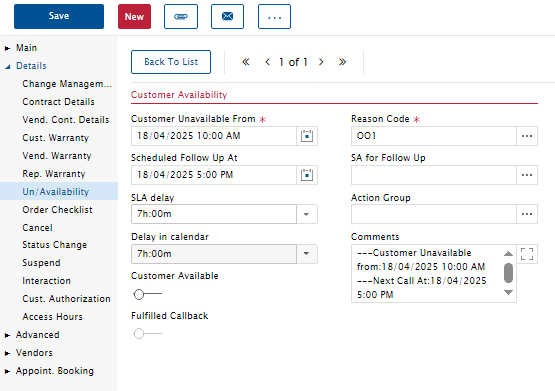
Task: Open the Delay in calendar dropdown
Action: (307, 254)
